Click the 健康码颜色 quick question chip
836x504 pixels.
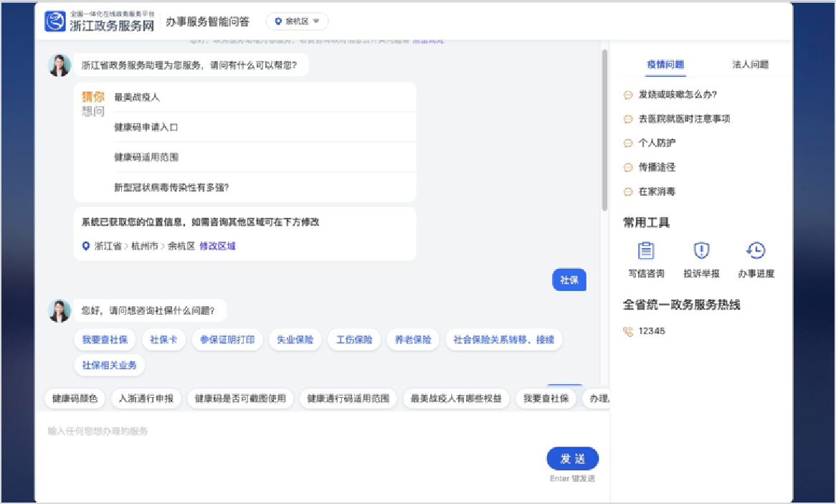point(75,399)
